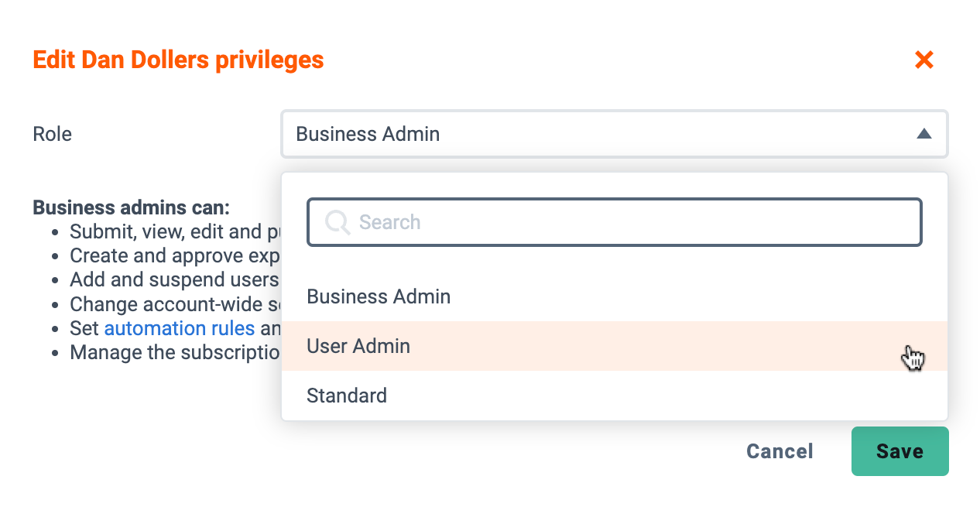
Task: Click the 'Change account-wide' bullet item
Action: click(x=175, y=304)
